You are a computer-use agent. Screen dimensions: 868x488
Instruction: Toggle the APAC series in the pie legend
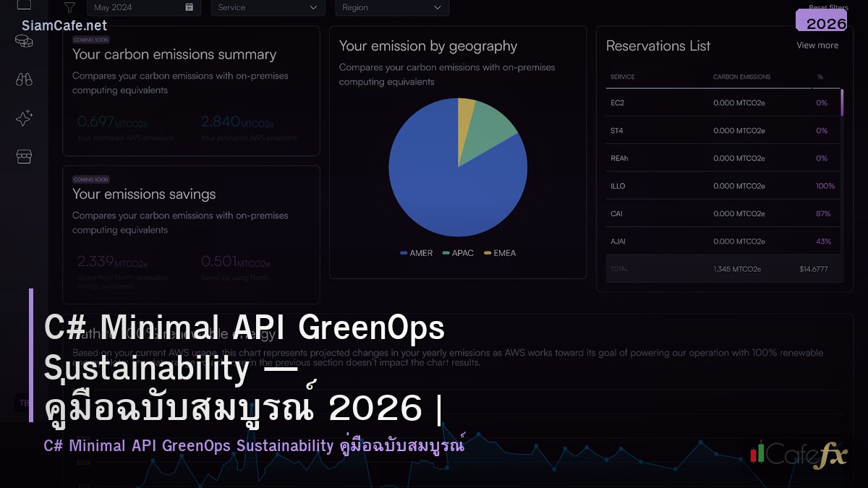click(457, 252)
